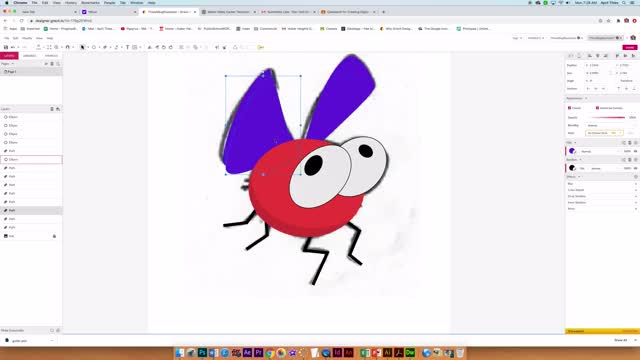Viewport: 640px width, 360px height.
Task: Select the highlighted Path layer
Action: click(31, 211)
